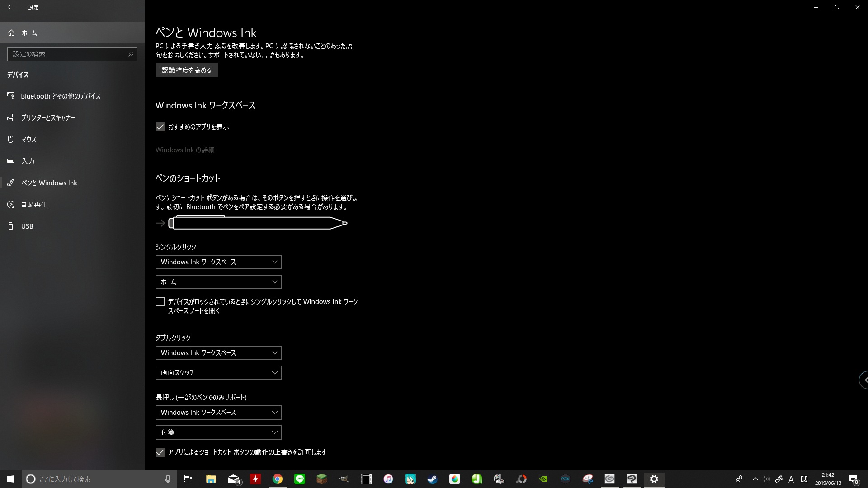
Task: Expand the シングルクリック Windows Ink ワークスペース dropdown
Action: click(x=218, y=262)
